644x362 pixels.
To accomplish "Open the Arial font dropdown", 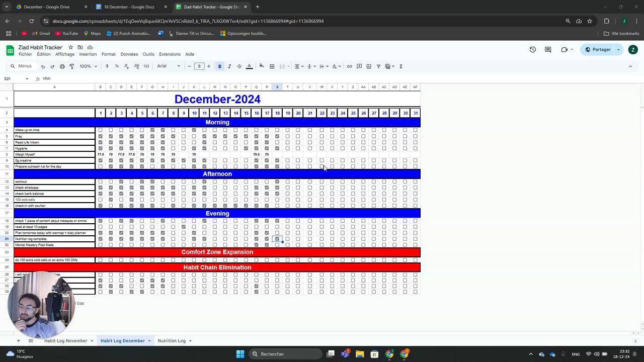I will point(169,66).
